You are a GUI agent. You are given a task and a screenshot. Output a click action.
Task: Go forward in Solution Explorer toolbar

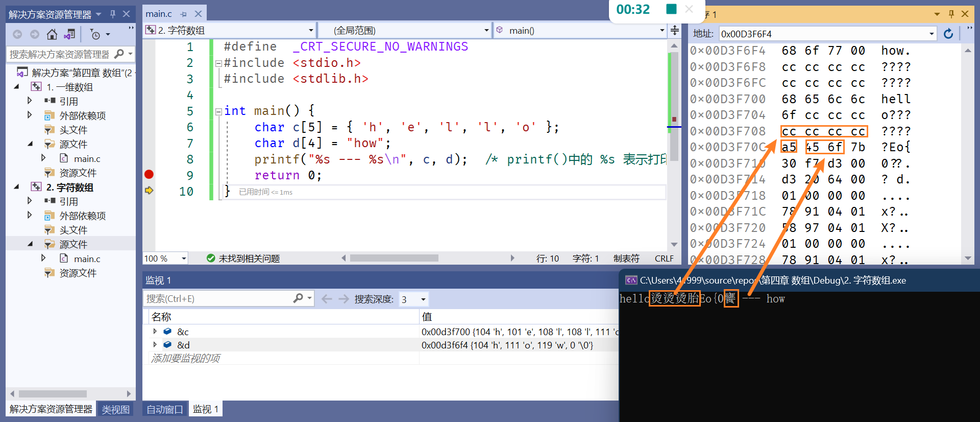(35, 34)
